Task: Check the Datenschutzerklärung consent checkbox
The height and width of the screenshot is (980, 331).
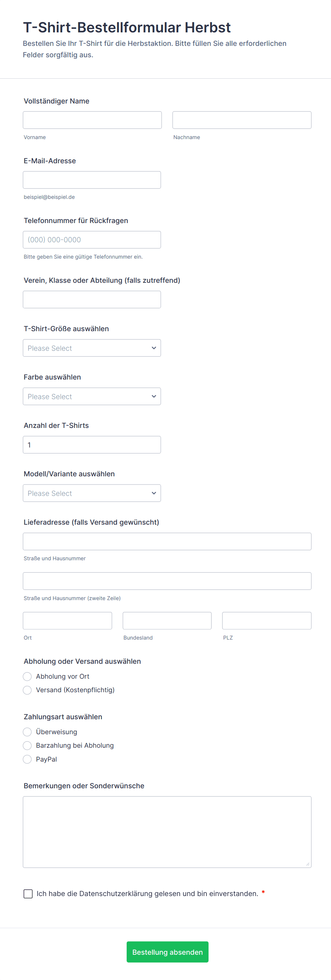Action: [x=28, y=894]
